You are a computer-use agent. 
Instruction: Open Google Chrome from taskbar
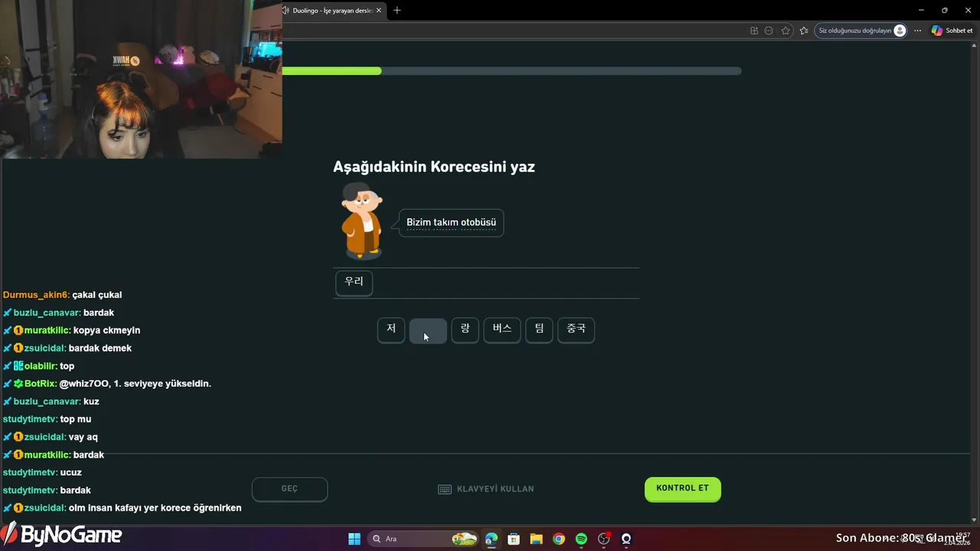tap(559, 539)
